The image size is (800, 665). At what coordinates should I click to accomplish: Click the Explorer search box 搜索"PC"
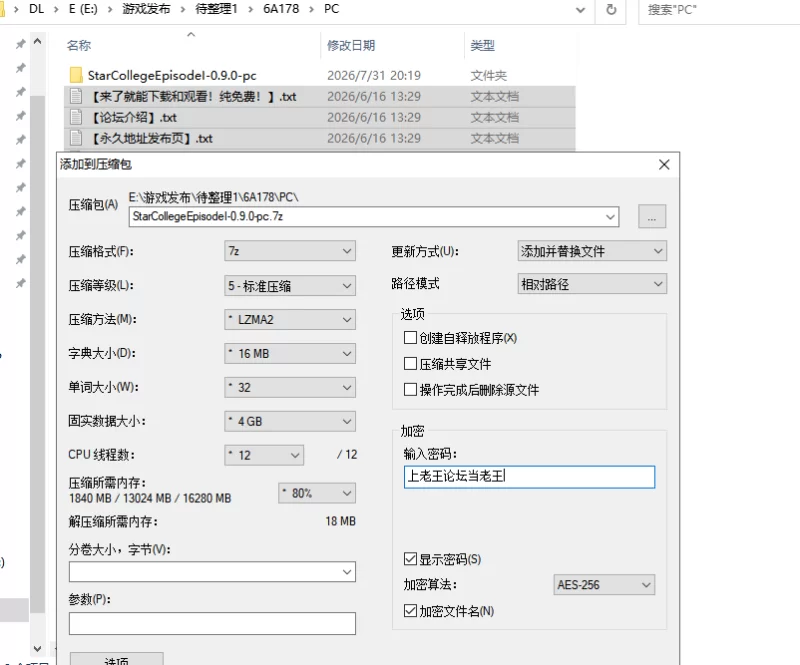(719, 10)
